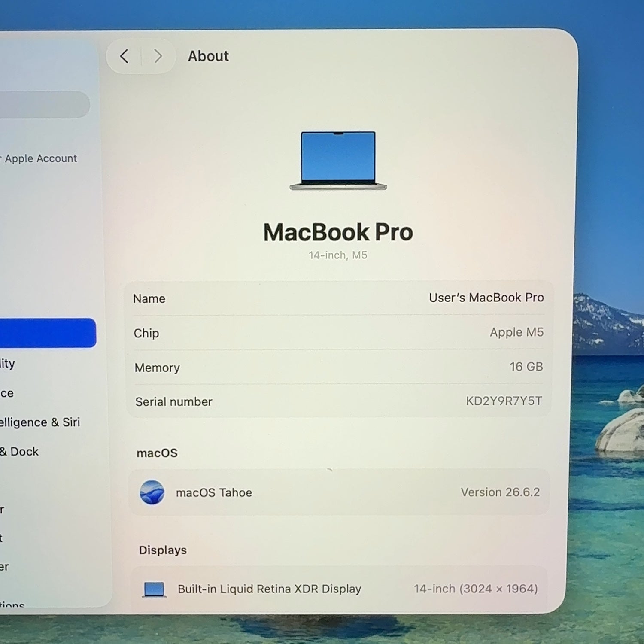Image resolution: width=644 pixels, height=644 pixels.
Task: Edit the name User's MacBook Pro
Action: [x=486, y=298]
